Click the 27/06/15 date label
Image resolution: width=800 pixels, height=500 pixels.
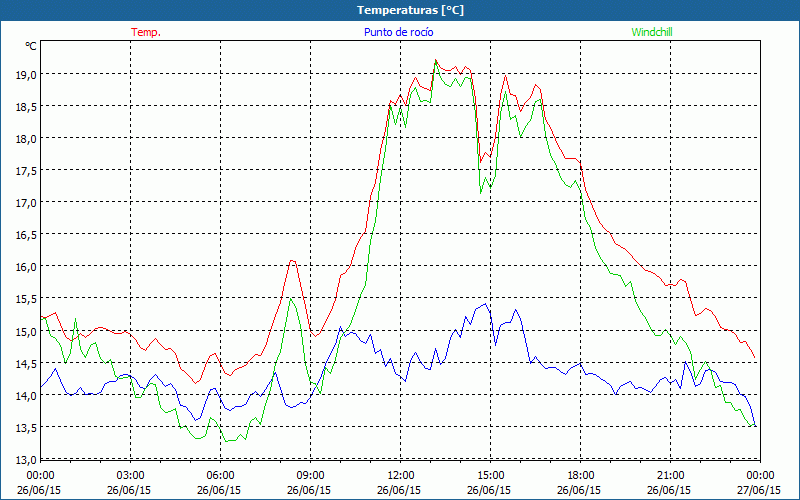(x=759, y=490)
